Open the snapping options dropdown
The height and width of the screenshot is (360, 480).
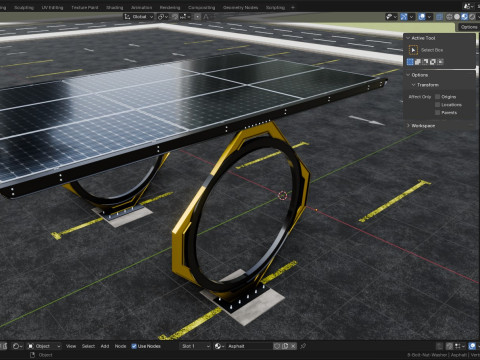click(x=185, y=17)
